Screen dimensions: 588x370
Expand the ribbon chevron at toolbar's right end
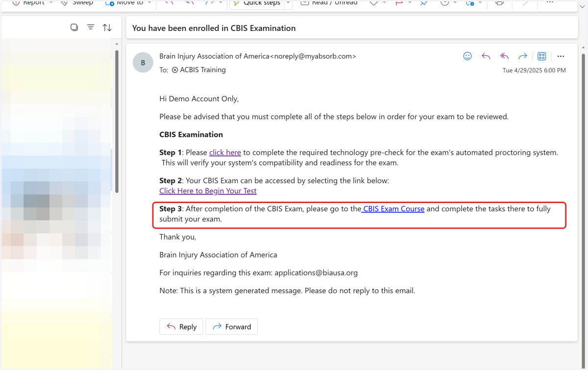(x=583, y=6)
